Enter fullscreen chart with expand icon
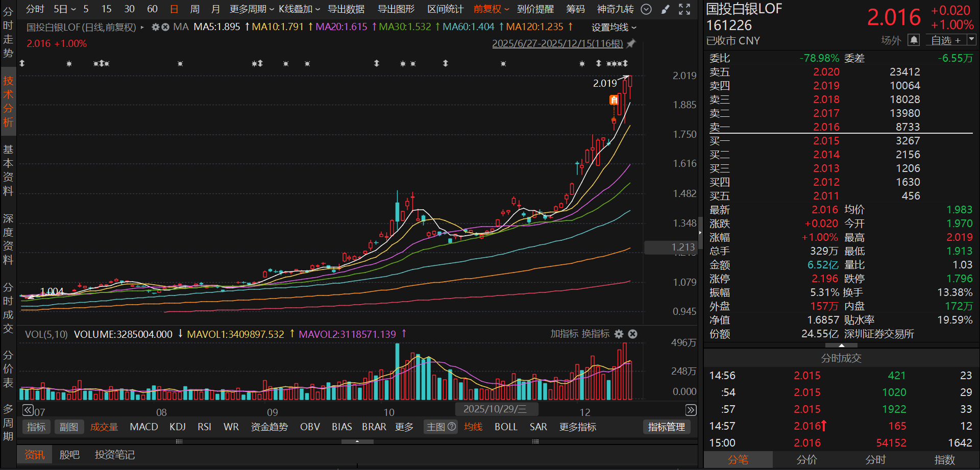980x470 pixels. pyautogui.click(x=684, y=9)
